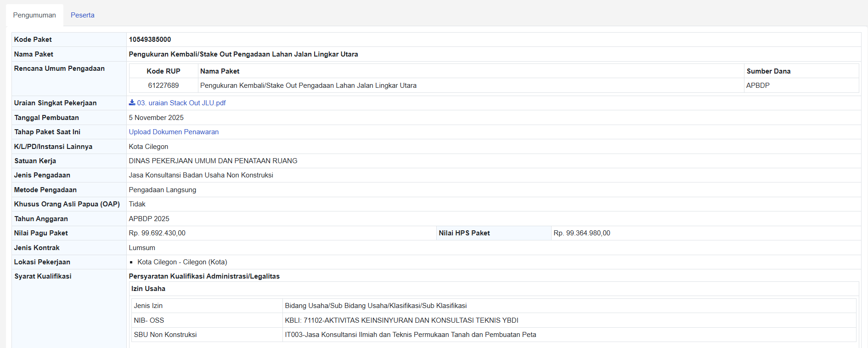
Task: Select the APBDP 2025 budget year value
Action: (149, 219)
